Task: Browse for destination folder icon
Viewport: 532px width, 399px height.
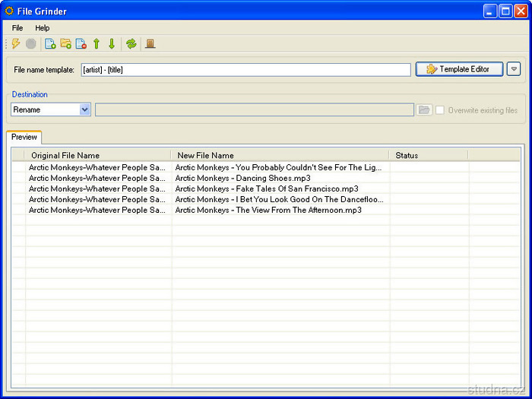Action: (x=425, y=110)
